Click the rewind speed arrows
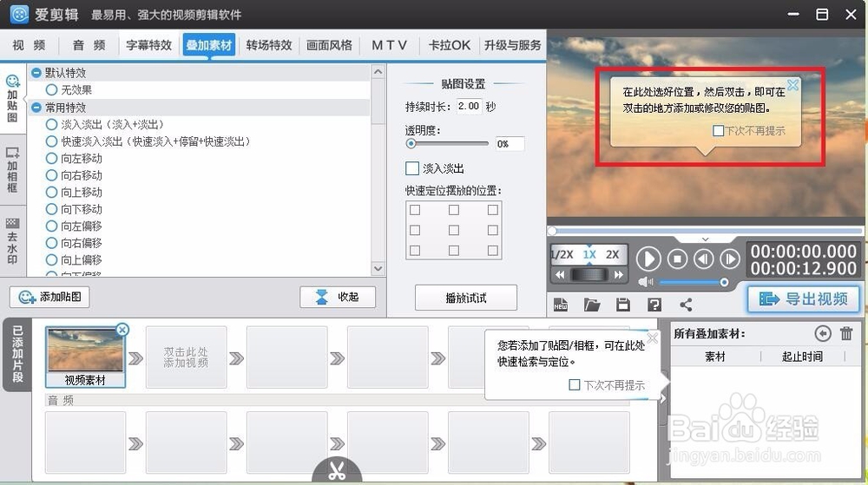868x485 pixels. (x=560, y=275)
